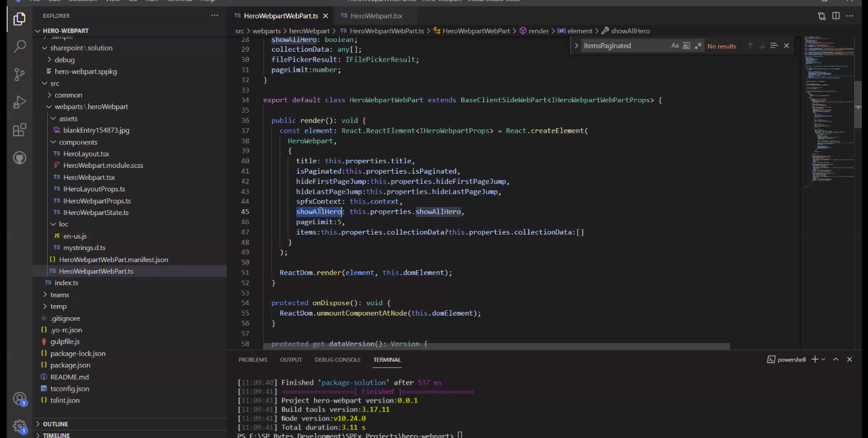The height and width of the screenshot is (438, 868).
Task: Switch to the HeroWebpart.tsx tab
Action: [376, 16]
